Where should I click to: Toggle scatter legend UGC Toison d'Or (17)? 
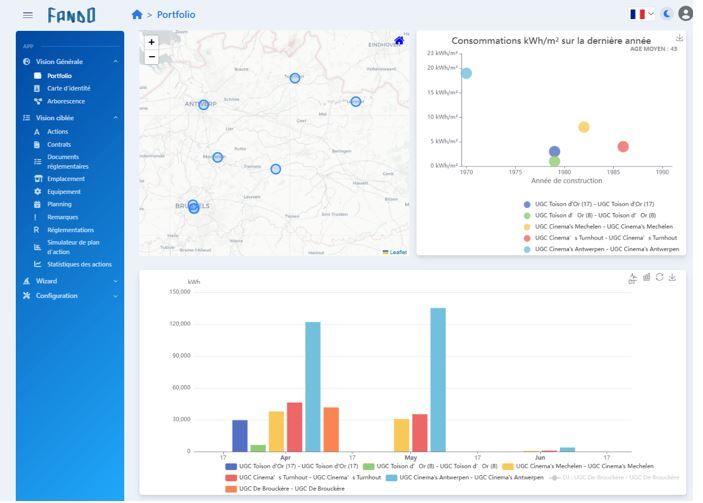[x=589, y=204]
